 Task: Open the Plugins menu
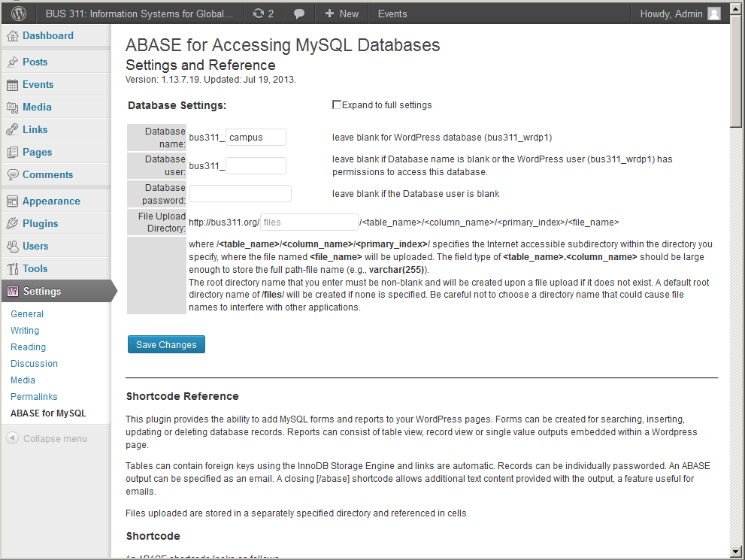(41, 224)
